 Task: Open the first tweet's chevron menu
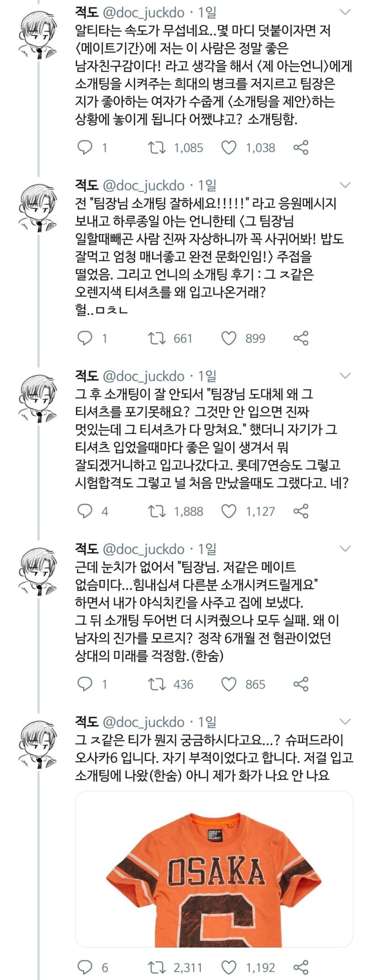tap(345, 13)
